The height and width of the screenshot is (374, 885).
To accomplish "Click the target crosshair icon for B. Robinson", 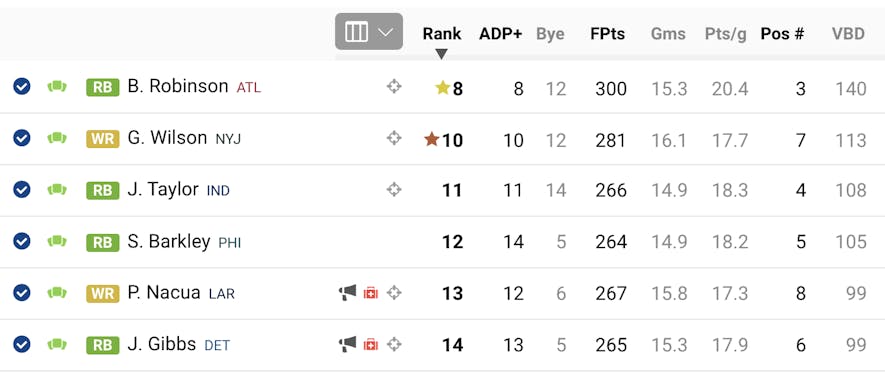I will tap(394, 87).
